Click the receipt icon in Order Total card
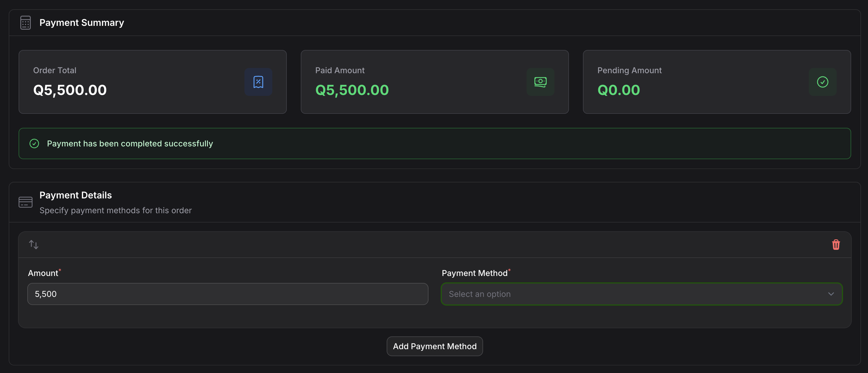 tap(258, 82)
